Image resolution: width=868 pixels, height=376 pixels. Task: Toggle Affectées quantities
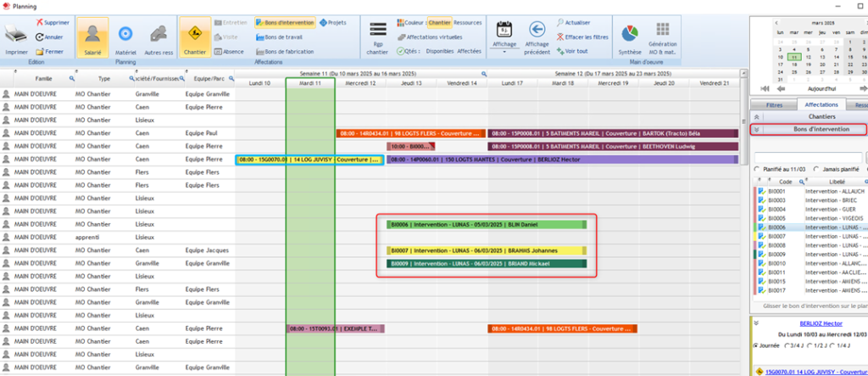coord(469,51)
